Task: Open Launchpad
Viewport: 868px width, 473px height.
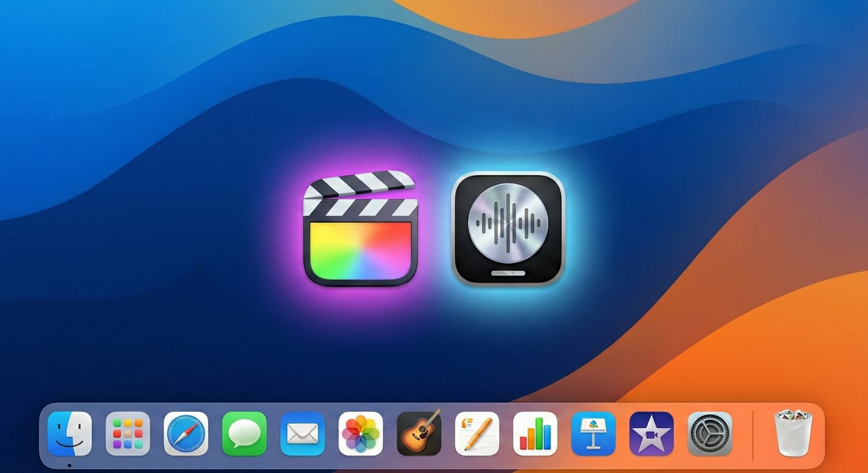Action: (x=128, y=434)
